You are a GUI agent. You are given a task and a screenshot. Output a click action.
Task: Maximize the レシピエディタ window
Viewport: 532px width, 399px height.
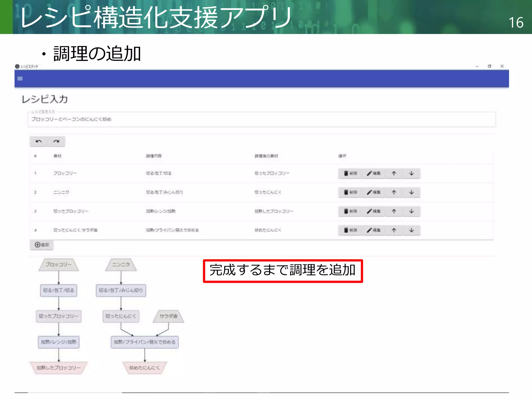coord(489,66)
